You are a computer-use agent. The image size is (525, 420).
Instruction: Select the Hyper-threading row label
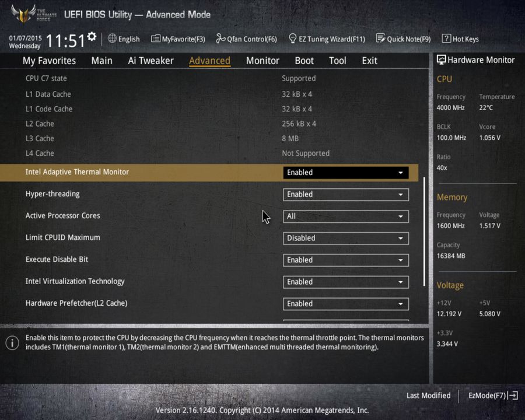[x=52, y=194]
